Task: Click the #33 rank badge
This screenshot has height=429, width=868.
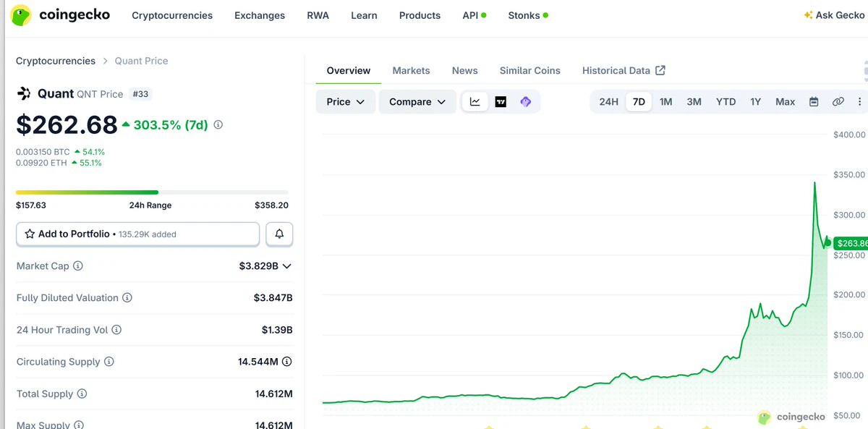Action: 140,94
